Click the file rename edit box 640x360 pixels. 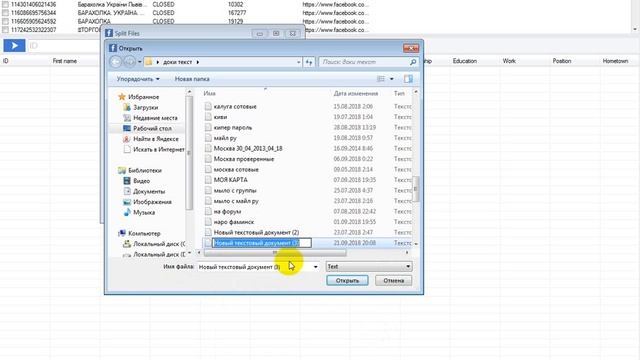tap(262, 243)
